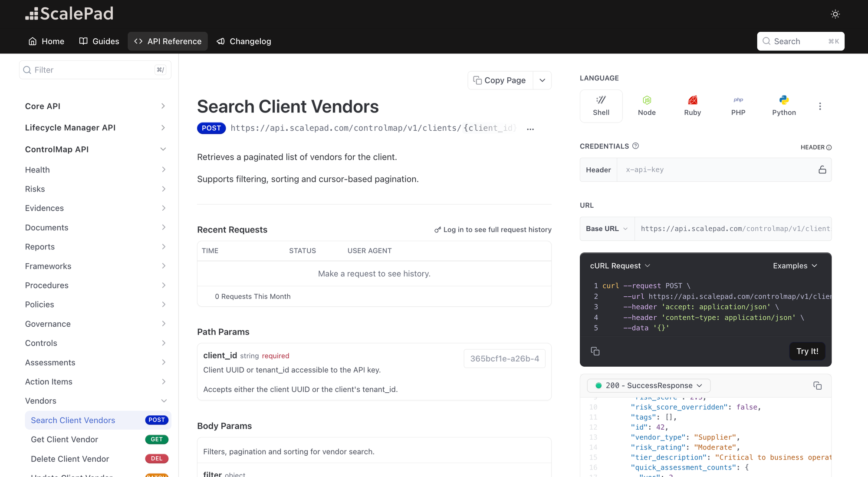
Task: Open the Guides navigation tab
Action: pos(99,41)
